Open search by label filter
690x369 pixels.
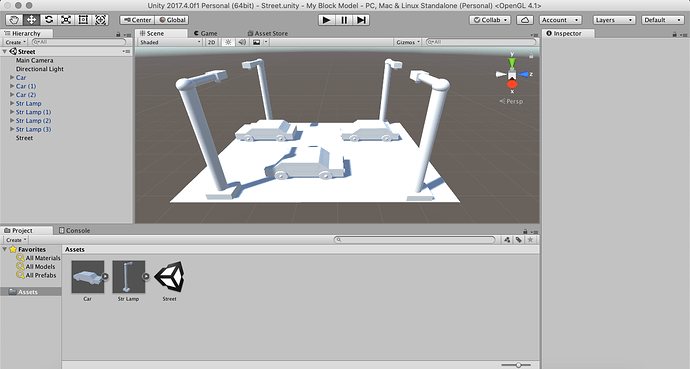(519, 240)
